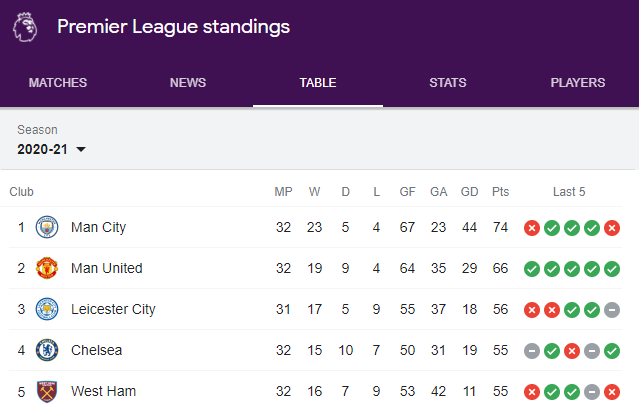Click Man City's most recent loss icon
This screenshot has width=639, height=415.
click(612, 228)
